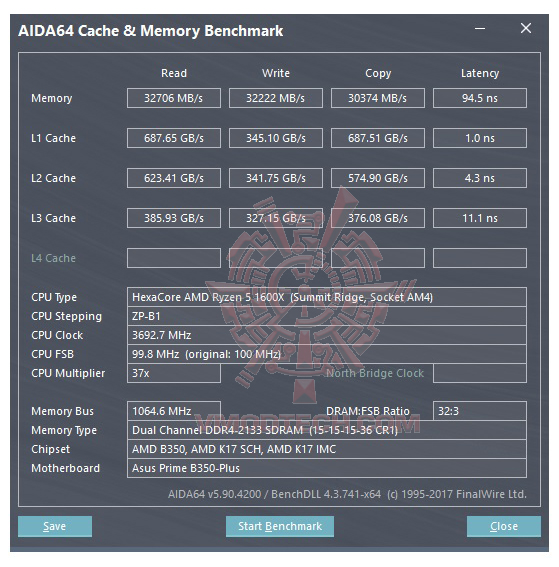Click the L2 Cache row label
This screenshot has height=567, width=559.
[x=54, y=178]
